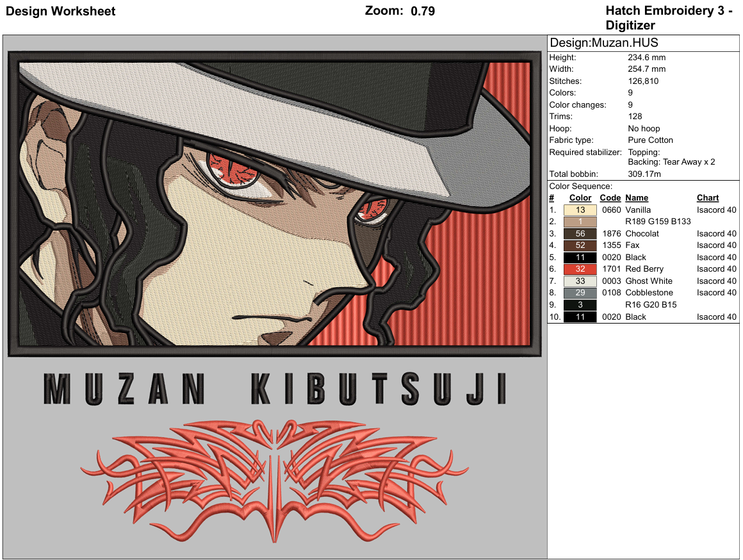Select color swatch 1 R189 G159 B133
This screenshot has width=743, height=560.
pos(580,222)
